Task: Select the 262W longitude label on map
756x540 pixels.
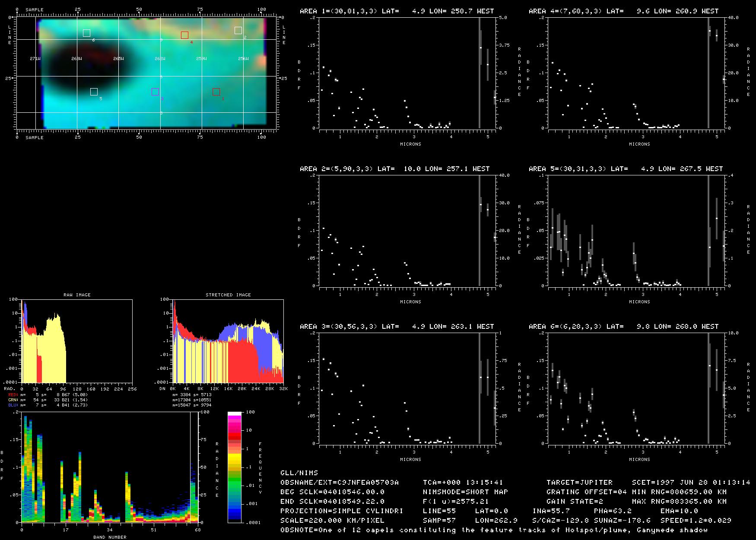Action: tap(160, 59)
